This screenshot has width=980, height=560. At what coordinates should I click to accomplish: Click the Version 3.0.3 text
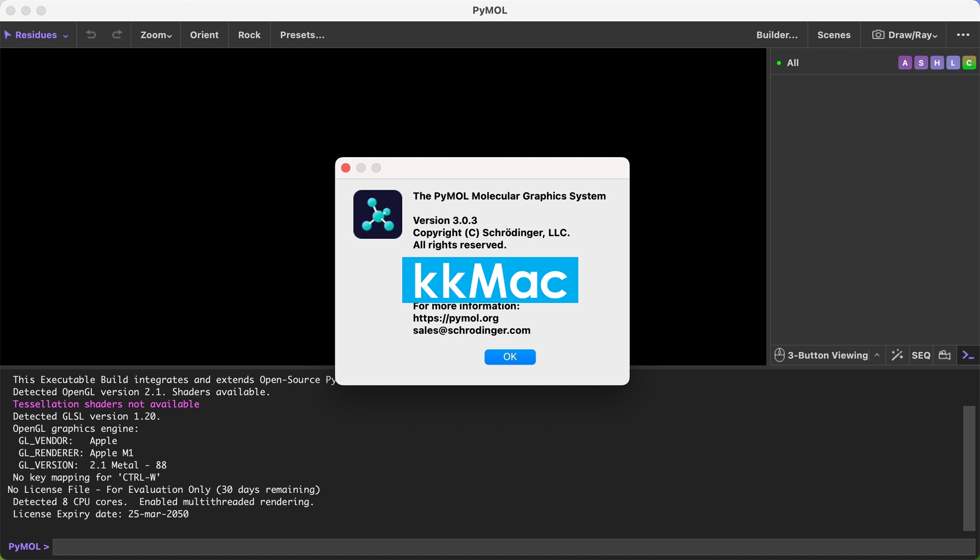(x=445, y=220)
